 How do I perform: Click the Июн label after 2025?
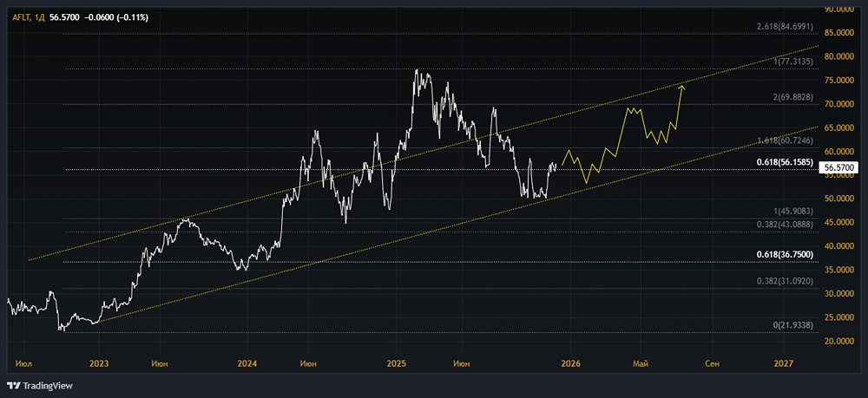tap(461, 363)
